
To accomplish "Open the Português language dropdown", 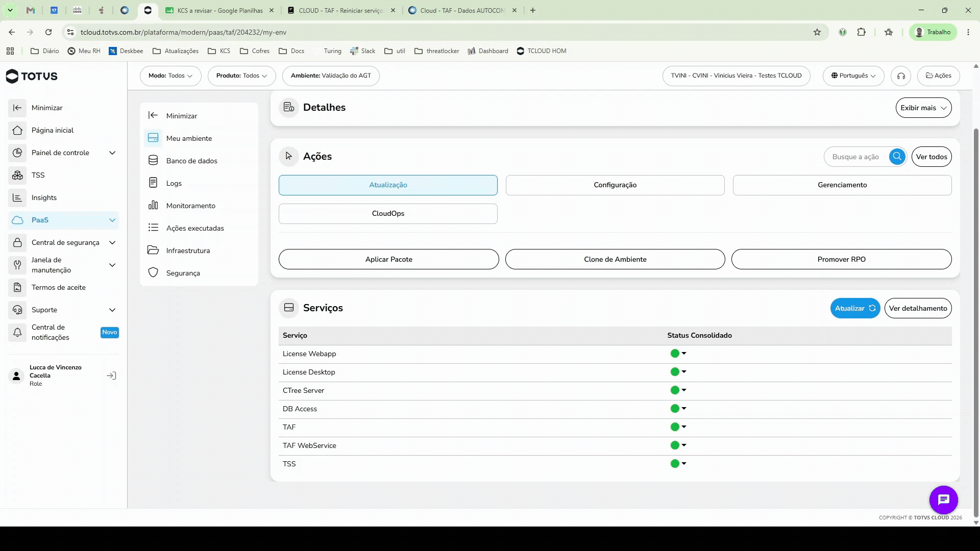I will coord(853,76).
